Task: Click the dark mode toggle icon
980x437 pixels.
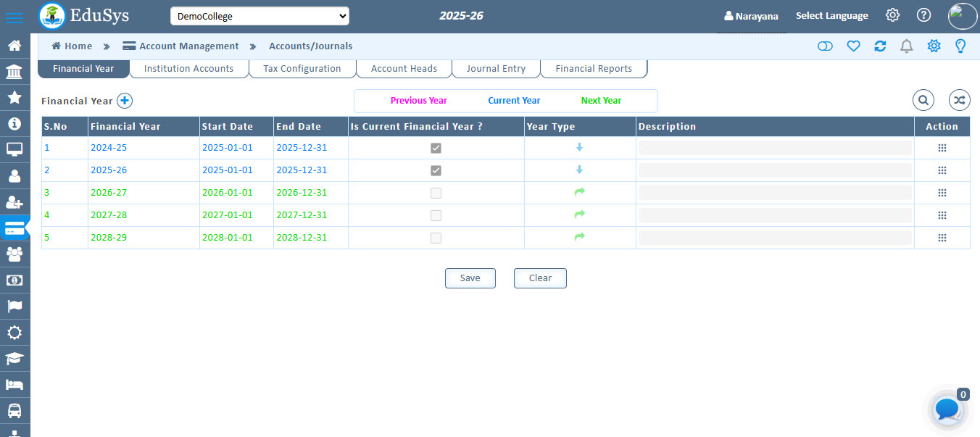Action: [x=825, y=46]
